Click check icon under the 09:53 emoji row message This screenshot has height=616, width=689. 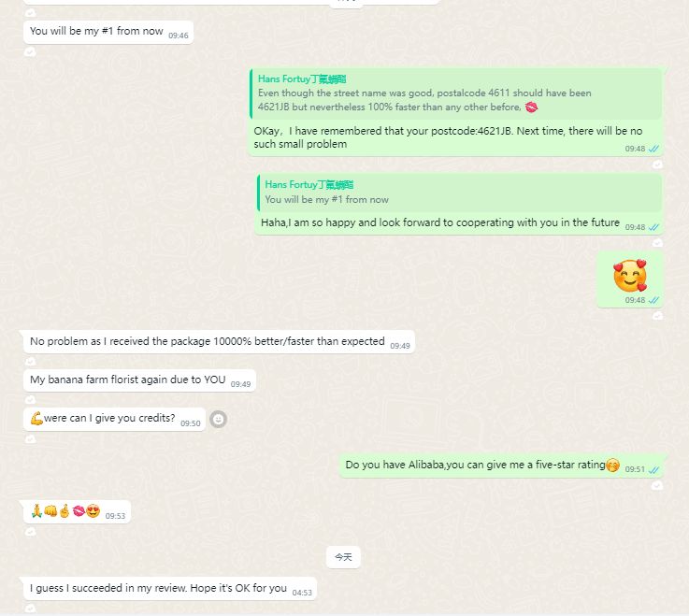[x=30, y=532]
